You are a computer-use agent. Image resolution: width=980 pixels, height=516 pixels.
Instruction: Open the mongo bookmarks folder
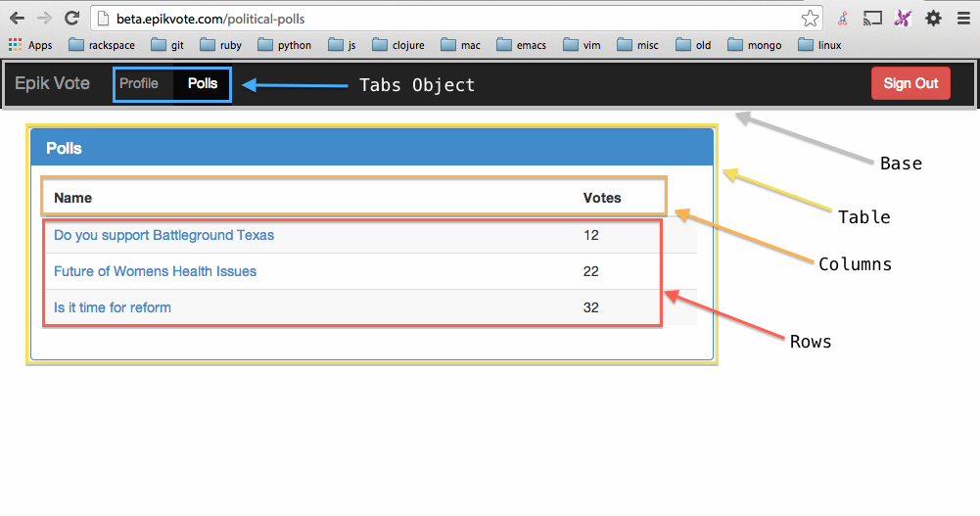point(755,45)
